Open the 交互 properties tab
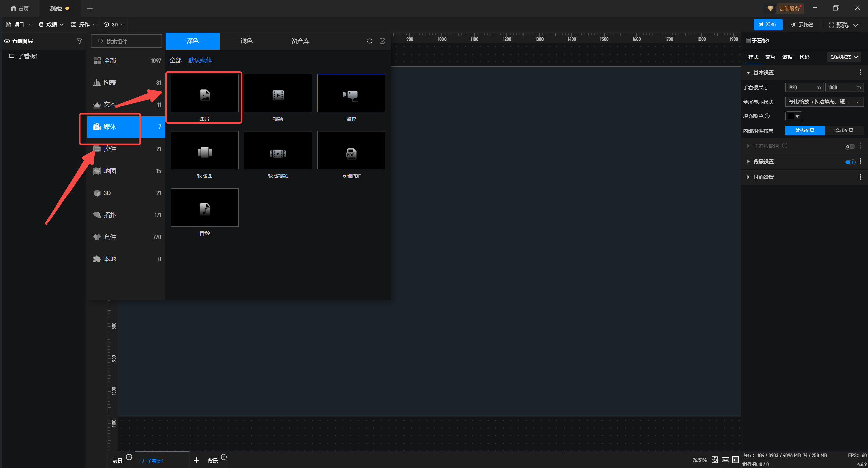 770,57
